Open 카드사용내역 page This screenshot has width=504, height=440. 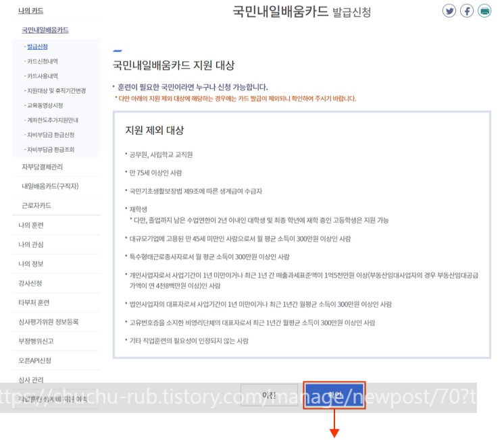pyautogui.click(x=41, y=76)
